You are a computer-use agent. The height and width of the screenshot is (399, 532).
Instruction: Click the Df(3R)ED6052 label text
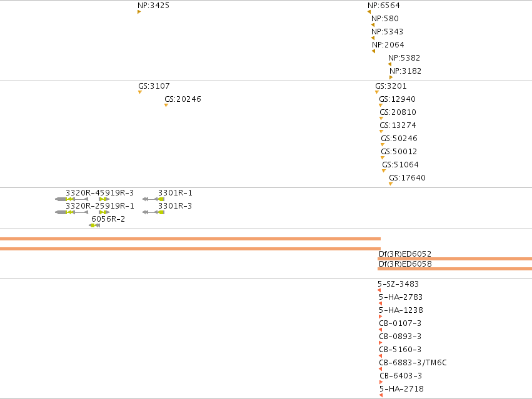pyautogui.click(x=405, y=254)
